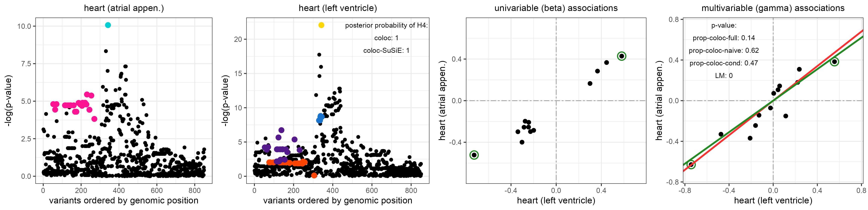Click x-axis label under the univariable plot
This screenshot has width=868, height=210.
point(556,201)
